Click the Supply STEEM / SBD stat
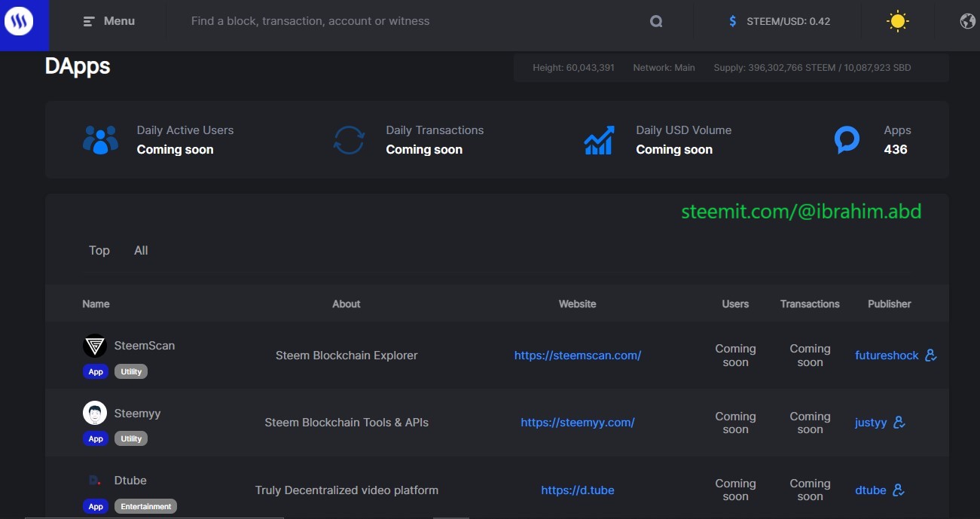 pos(813,68)
